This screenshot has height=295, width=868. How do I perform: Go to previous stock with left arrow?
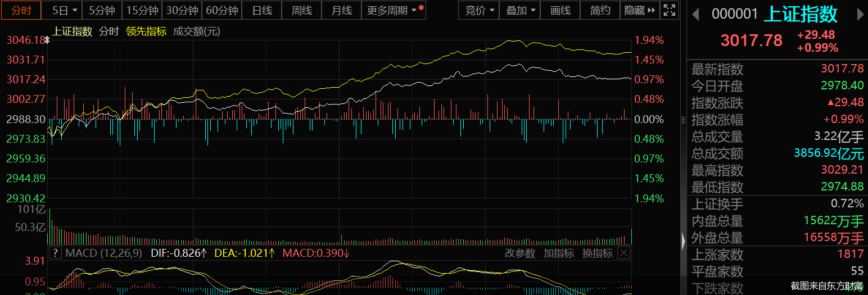click(696, 15)
